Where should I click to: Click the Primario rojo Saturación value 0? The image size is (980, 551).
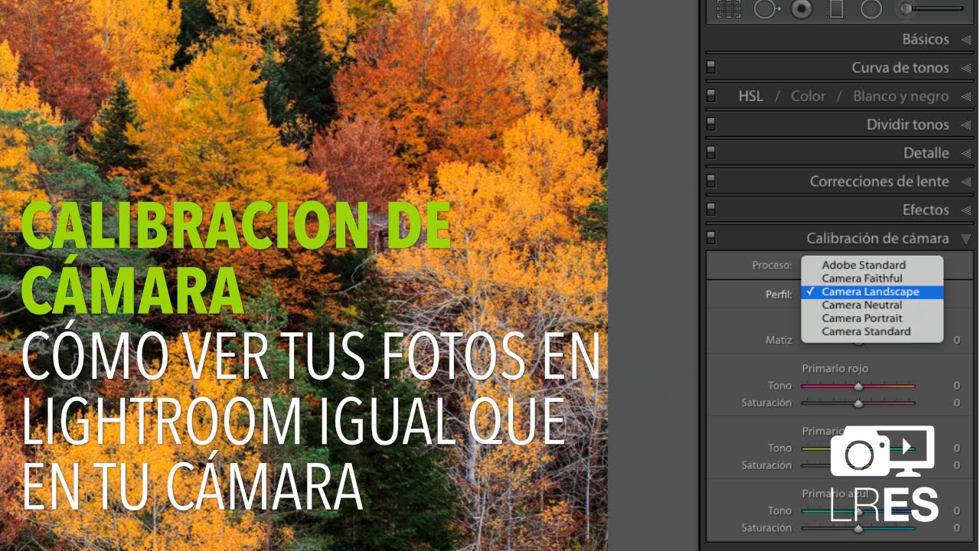tap(956, 403)
